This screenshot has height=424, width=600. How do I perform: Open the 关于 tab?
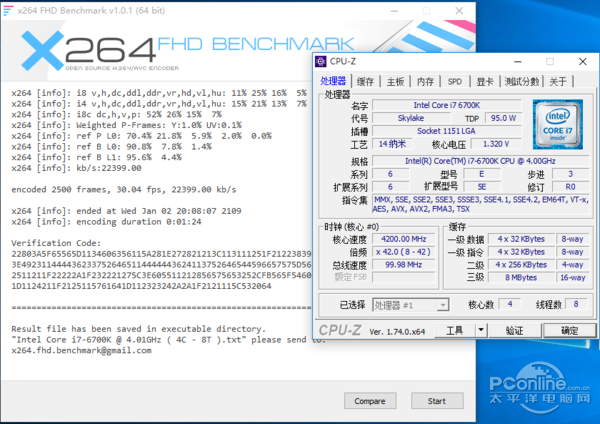[x=558, y=82]
